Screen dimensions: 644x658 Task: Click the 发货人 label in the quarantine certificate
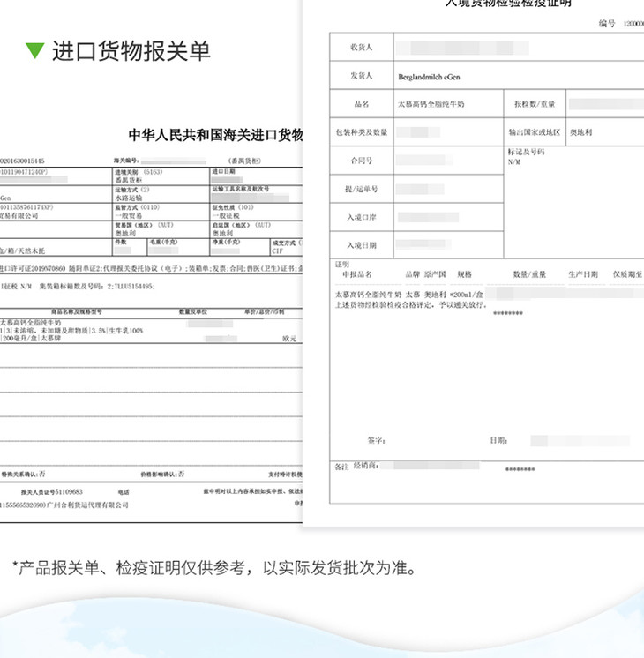point(362,76)
